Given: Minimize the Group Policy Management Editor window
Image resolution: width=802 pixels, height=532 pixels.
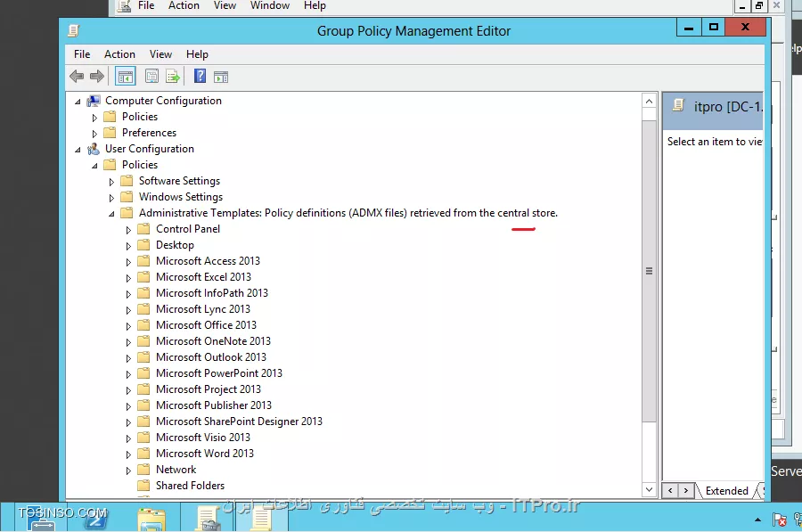Looking at the screenshot, I should [689, 27].
